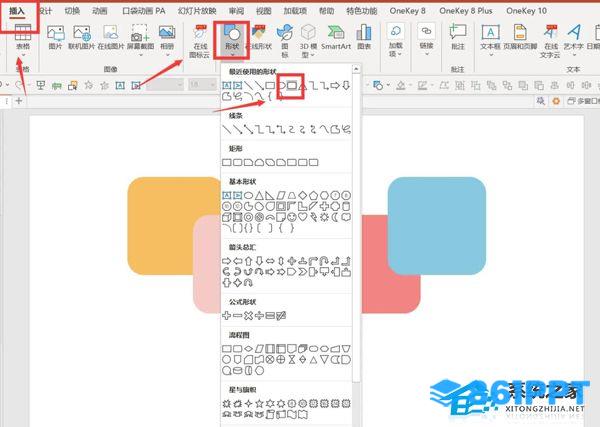Viewport: 600px width, 427px height.
Task: Select the red rounded square on slide
Action: coord(391,264)
